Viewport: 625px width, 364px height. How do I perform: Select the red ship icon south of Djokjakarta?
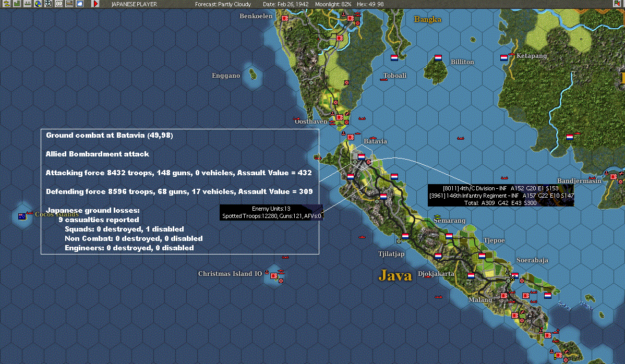[438, 297]
